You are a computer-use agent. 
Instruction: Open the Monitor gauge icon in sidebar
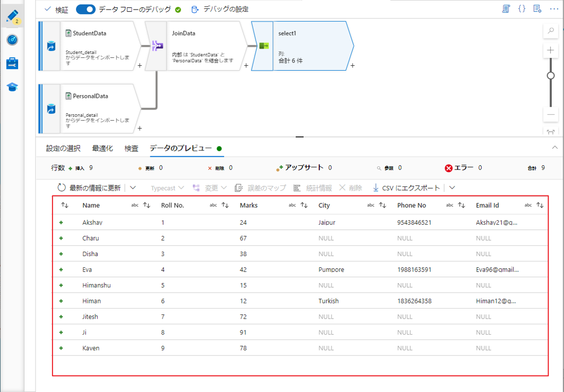pyautogui.click(x=12, y=40)
